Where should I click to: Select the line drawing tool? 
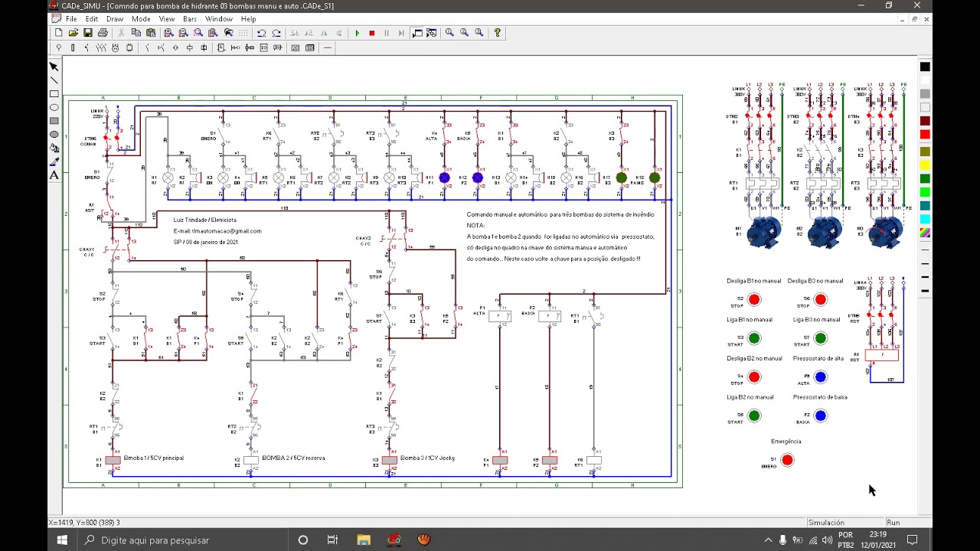[x=54, y=80]
